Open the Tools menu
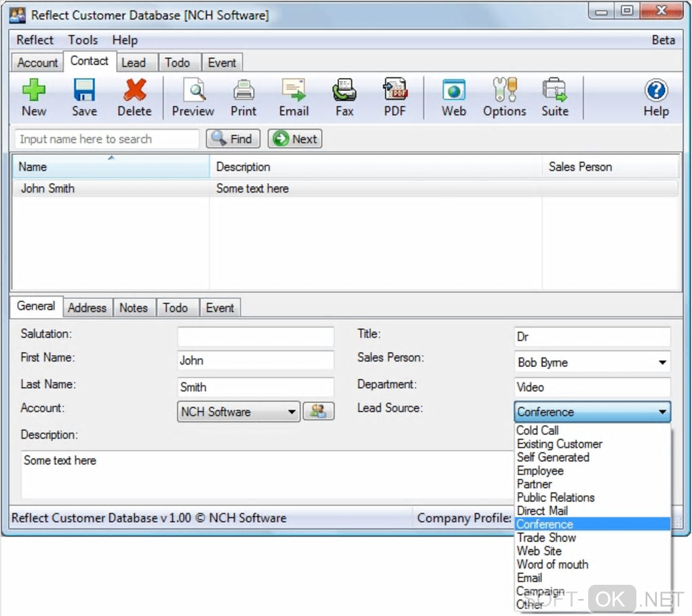 [x=83, y=40]
